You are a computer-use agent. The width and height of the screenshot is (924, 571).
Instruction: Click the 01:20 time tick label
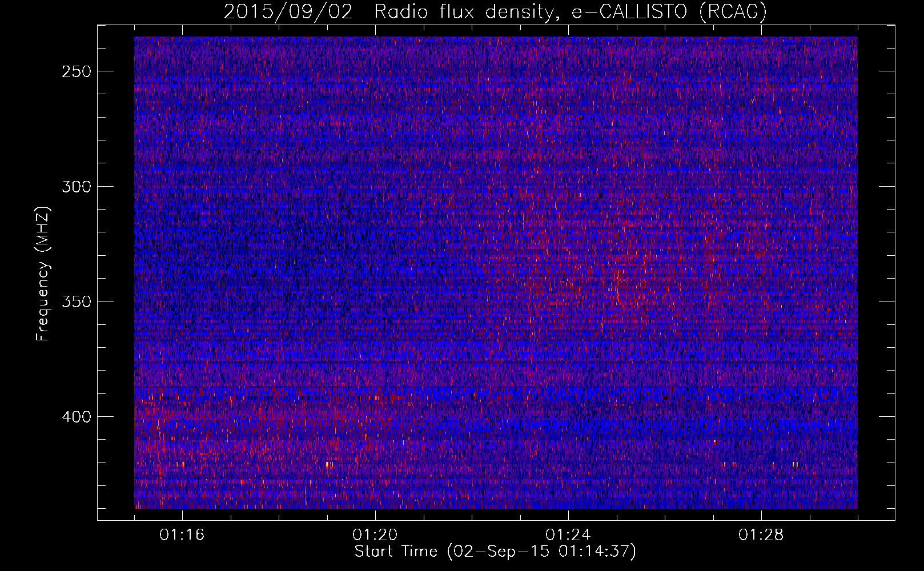pos(375,534)
